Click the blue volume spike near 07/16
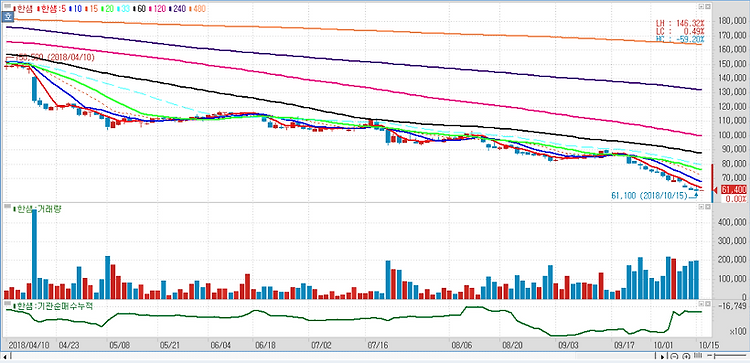This screenshot has height=363, width=750. click(388, 280)
